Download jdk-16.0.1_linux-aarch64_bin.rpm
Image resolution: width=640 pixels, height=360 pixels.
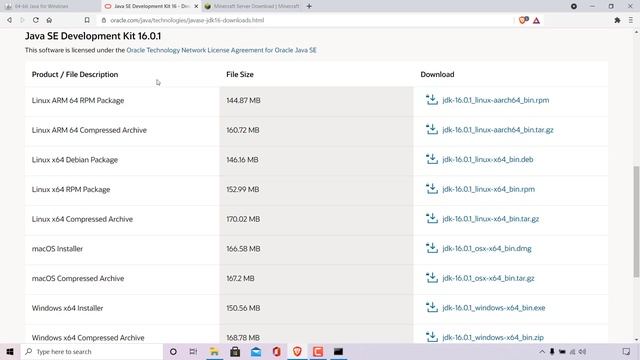pos(496,100)
